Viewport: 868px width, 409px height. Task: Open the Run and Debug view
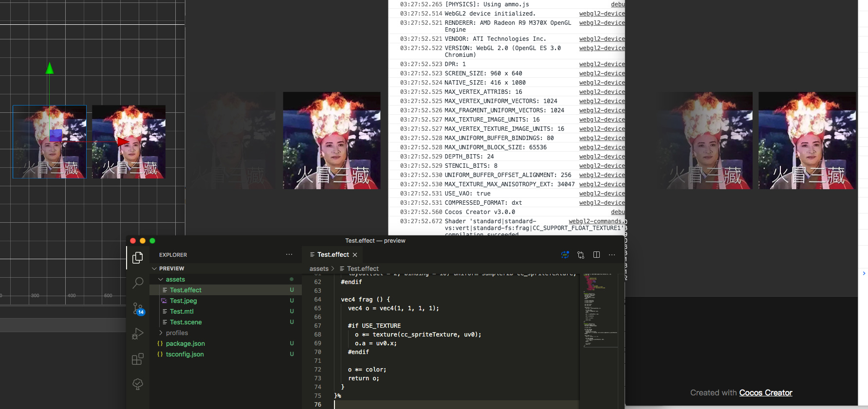[x=138, y=334]
